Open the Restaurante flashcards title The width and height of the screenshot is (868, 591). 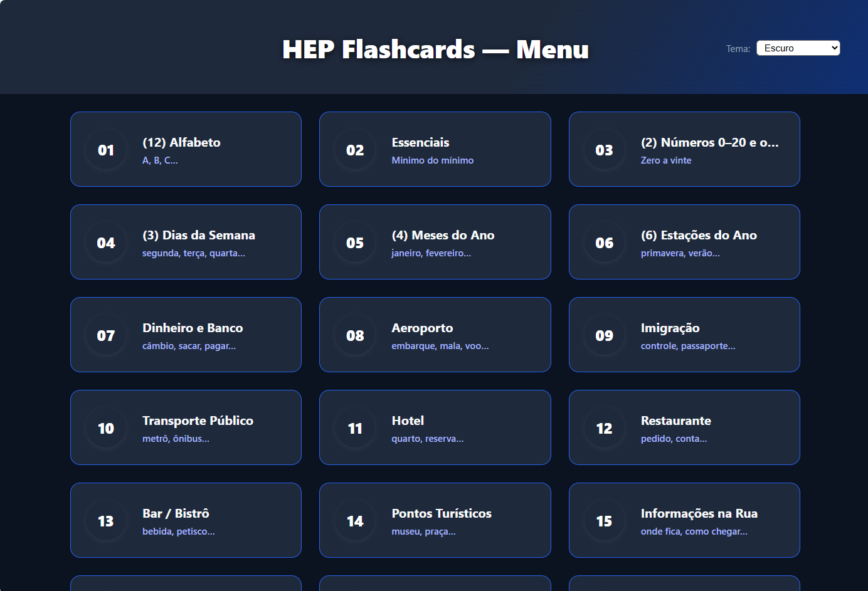coord(675,421)
